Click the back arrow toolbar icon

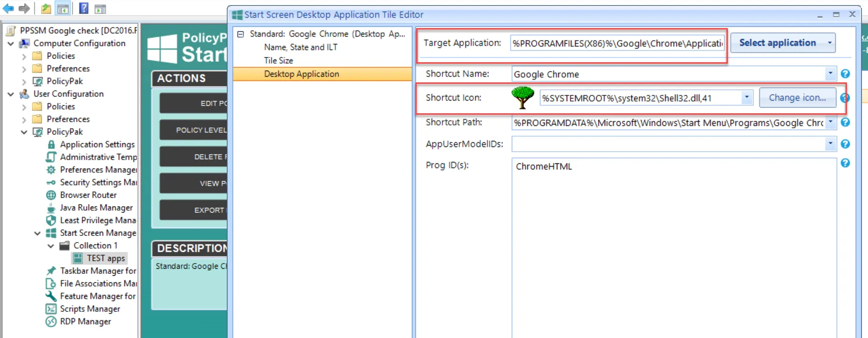point(8,8)
